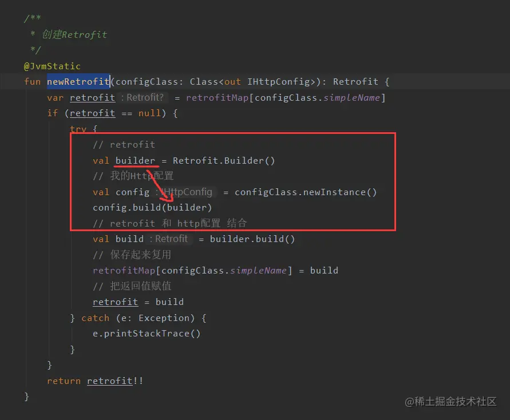
Task: Click the catch keyword
Action: click(x=95, y=318)
